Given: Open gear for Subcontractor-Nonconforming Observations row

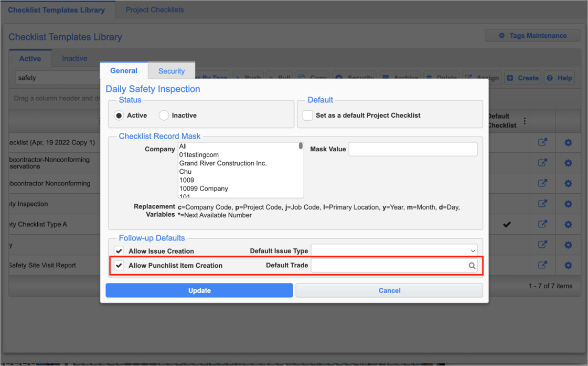Looking at the screenshot, I should (x=568, y=163).
